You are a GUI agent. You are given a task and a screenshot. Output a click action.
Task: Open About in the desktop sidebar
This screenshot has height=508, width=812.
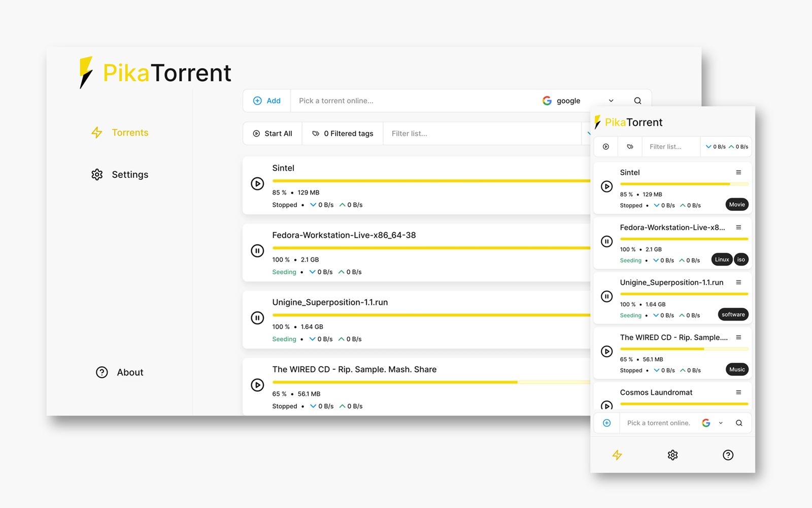(120, 372)
